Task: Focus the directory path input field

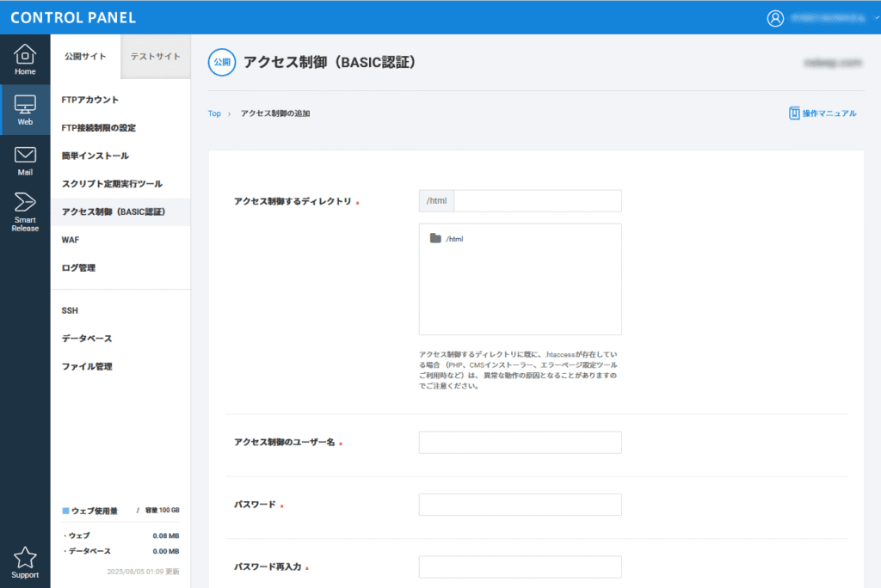Action: click(x=537, y=201)
